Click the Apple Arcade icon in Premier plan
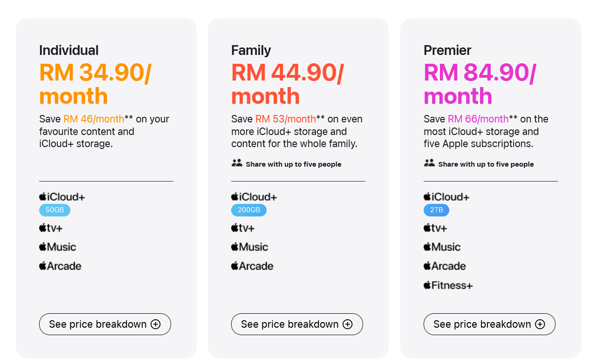The width and height of the screenshot is (590, 364). pyautogui.click(x=427, y=266)
